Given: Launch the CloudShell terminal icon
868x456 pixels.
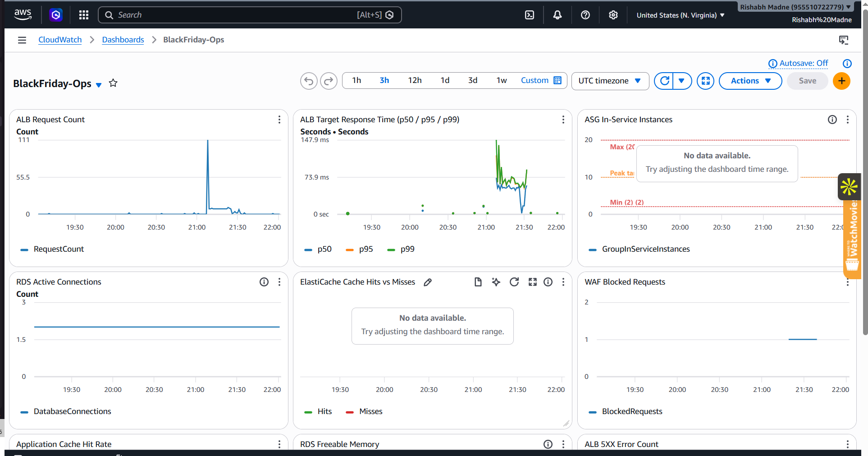Looking at the screenshot, I should 530,15.
